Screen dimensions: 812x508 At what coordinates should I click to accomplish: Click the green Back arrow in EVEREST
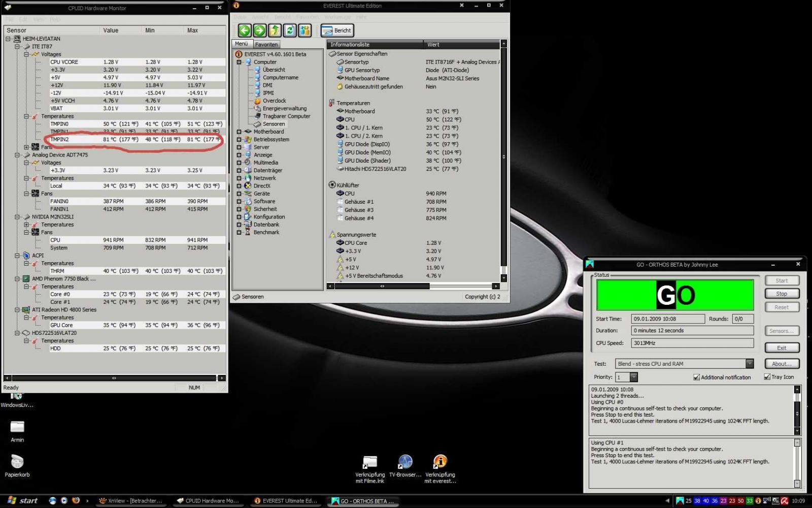(245, 30)
